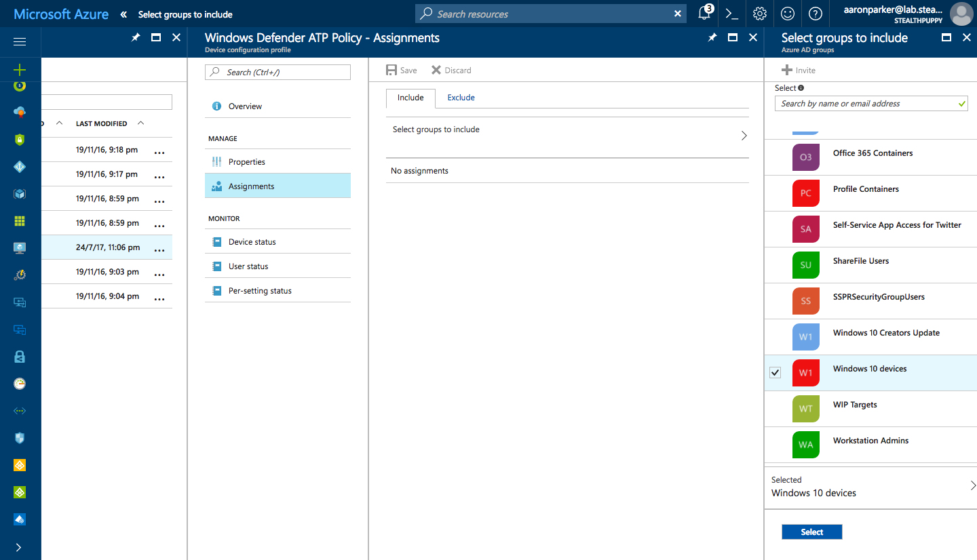This screenshot has width=977, height=560.
Task: Click the green plus New resource icon
Action: tap(20, 69)
